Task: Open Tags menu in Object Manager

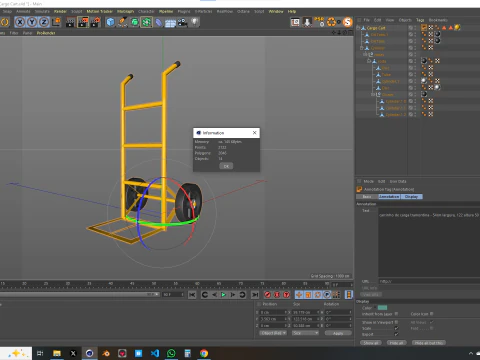Action: click(420, 20)
